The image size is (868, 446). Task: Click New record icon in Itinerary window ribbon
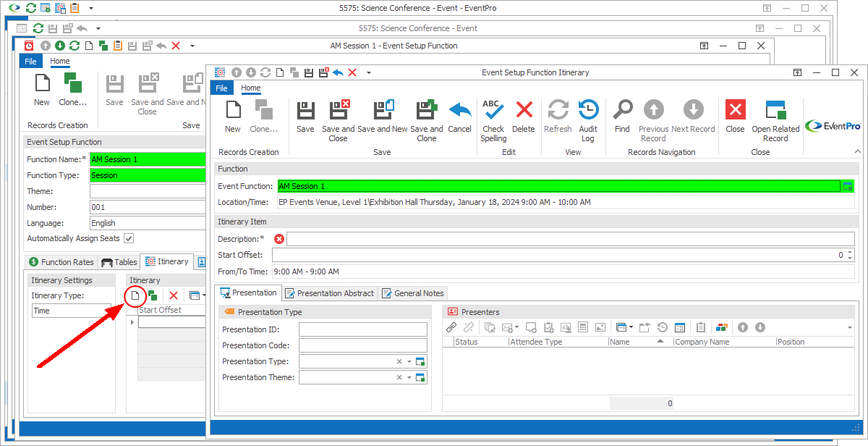coord(233,110)
